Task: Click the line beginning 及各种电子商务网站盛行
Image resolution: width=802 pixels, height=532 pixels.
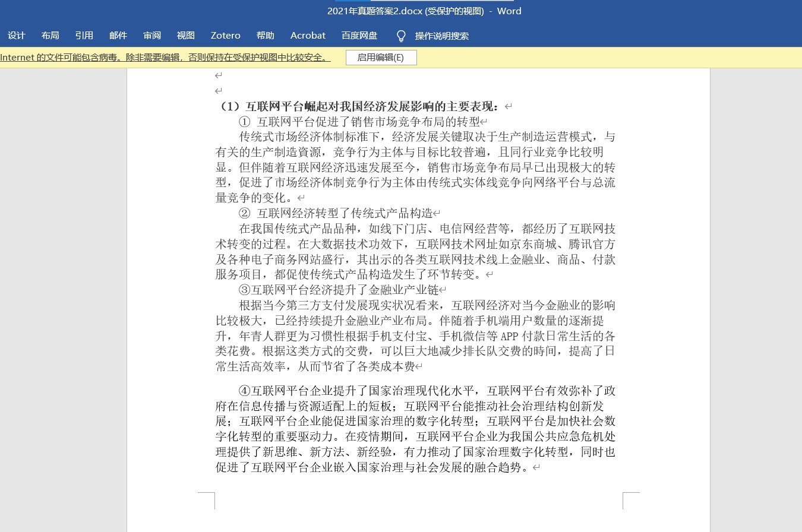Action: click(415, 259)
